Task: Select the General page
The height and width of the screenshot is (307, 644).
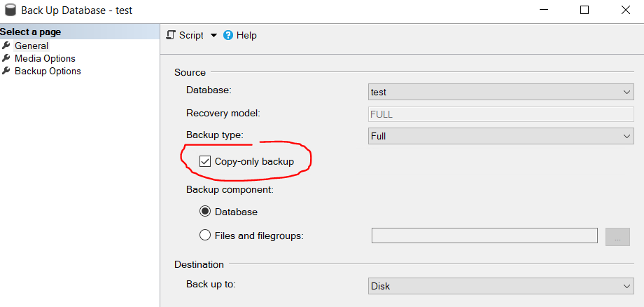Action: pyautogui.click(x=31, y=46)
